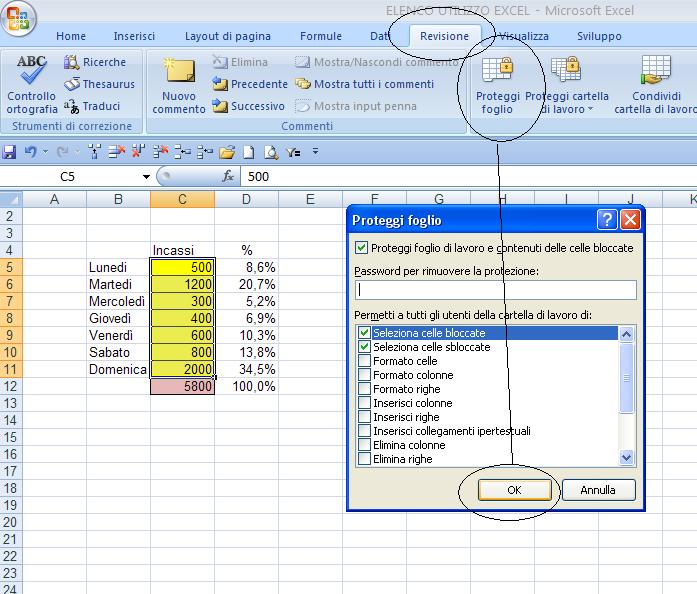The width and height of the screenshot is (697, 594).
Task: Select the cell containing Domenica
Action: pos(118,369)
